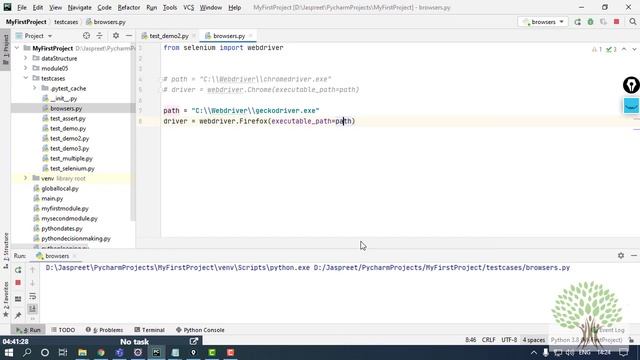
Task: Click the Locate file target icon
Action: (x=86, y=36)
